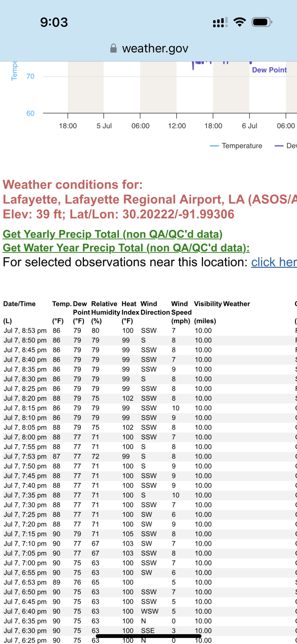Screen dimensions: 297x644
Task: Tap the cellular signal bars icon
Action: 220,22
